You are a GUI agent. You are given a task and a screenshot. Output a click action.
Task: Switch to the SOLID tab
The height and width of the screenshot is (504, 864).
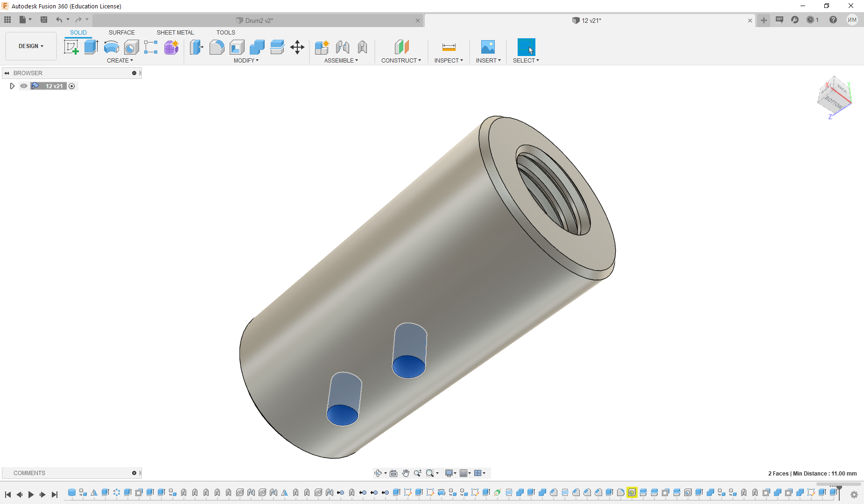[78, 33]
